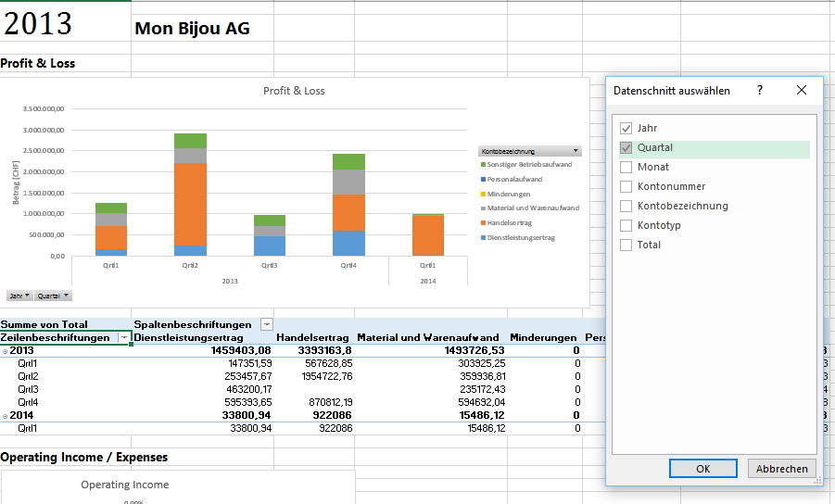
Task: Select the light blue Dienstleistungsertrag legend marker
Action: click(x=483, y=238)
